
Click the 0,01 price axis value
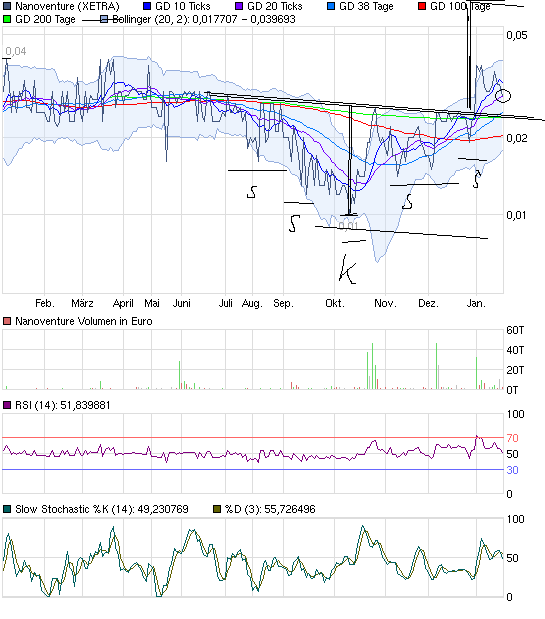(517, 215)
